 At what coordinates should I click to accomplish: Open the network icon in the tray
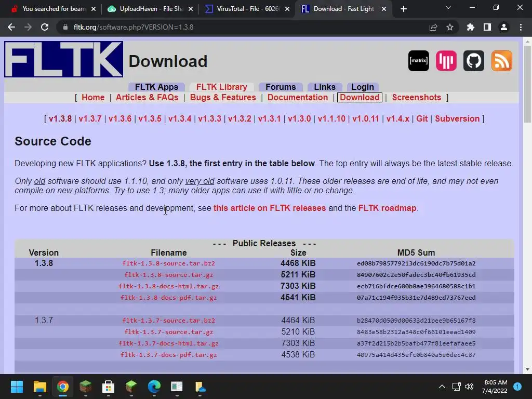(x=456, y=387)
